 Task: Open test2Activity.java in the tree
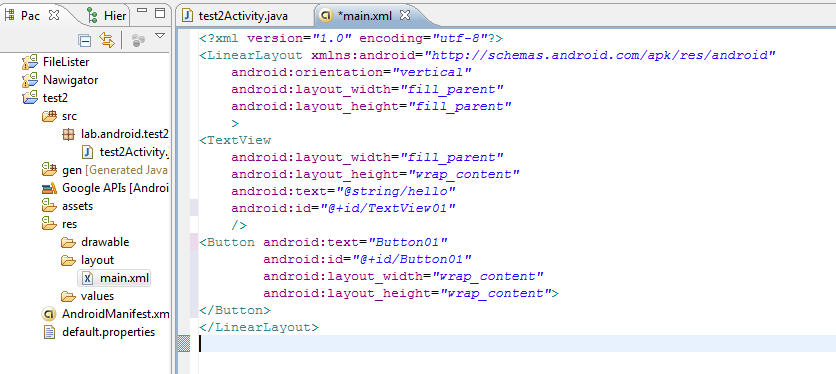pyautogui.click(x=134, y=152)
